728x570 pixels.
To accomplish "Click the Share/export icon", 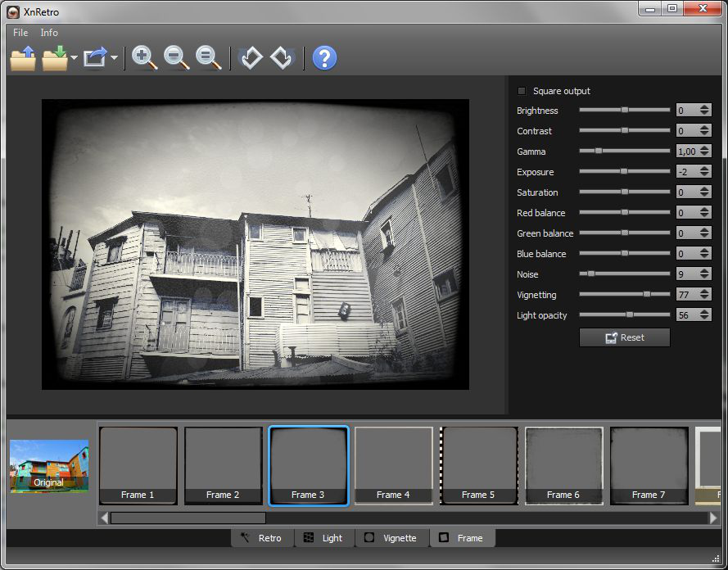I will point(96,58).
